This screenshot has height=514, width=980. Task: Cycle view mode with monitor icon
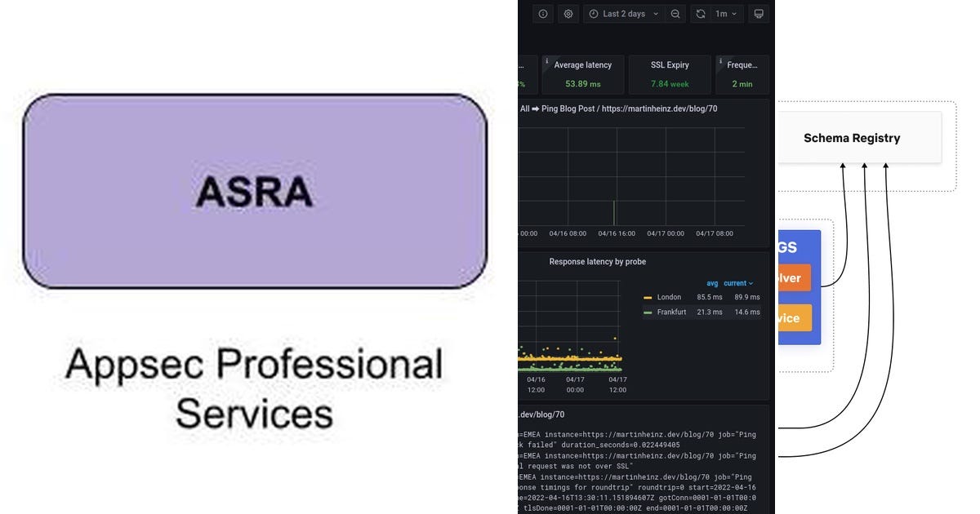[759, 14]
